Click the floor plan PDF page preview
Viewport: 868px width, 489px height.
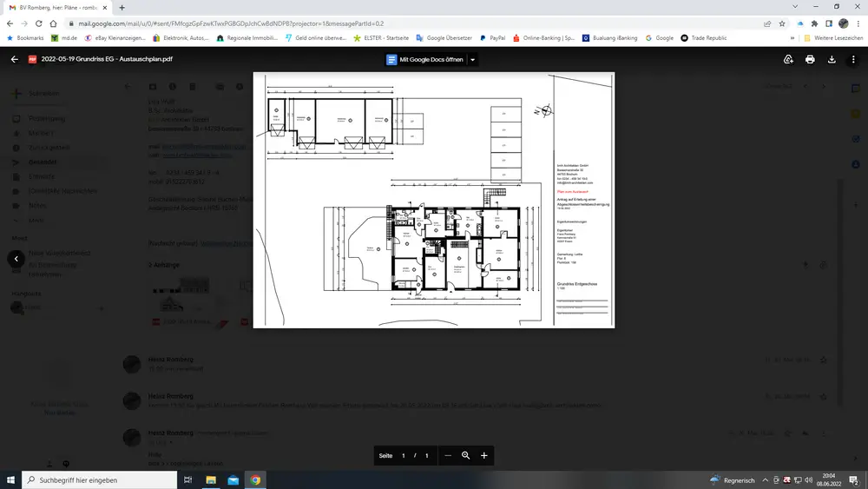tap(433, 200)
